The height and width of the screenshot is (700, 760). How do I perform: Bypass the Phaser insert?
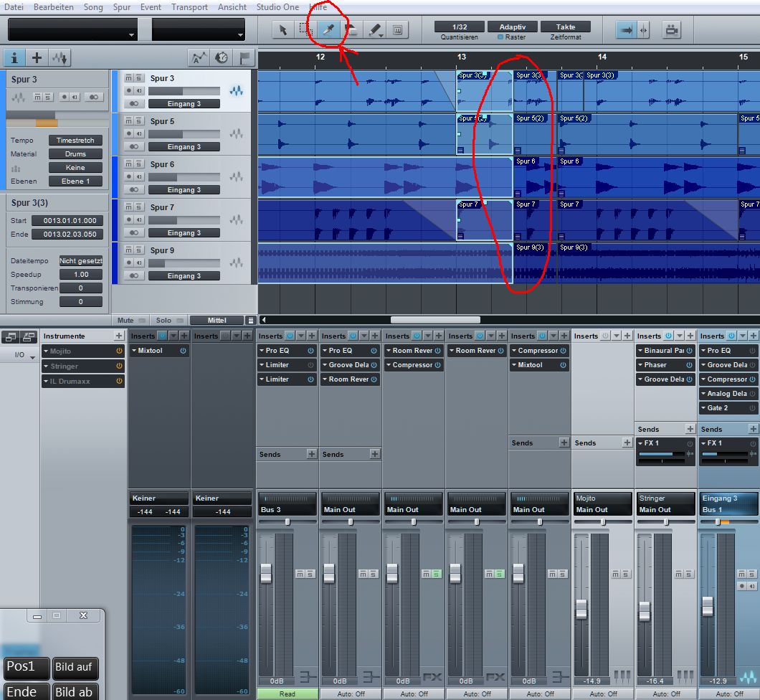(689, 364)
